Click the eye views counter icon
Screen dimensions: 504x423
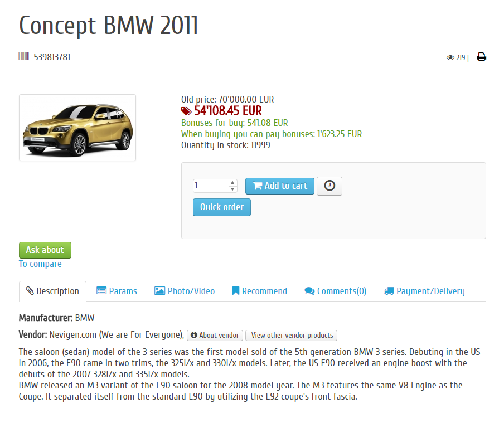(x=450, y=57)
